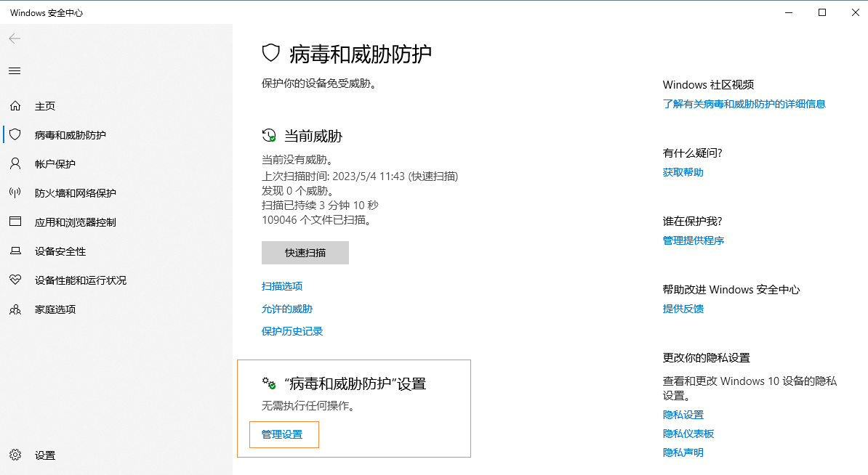
Task: Toggle the hamburger navigation menu
Action: click(15, 70)
